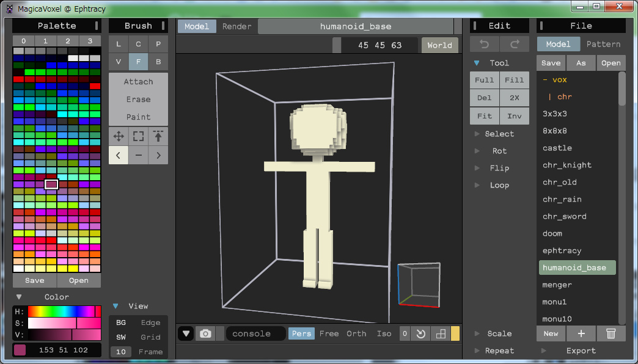Select the B box brush mode
Screen dimensions: 638x364
[x=158, y=62]
